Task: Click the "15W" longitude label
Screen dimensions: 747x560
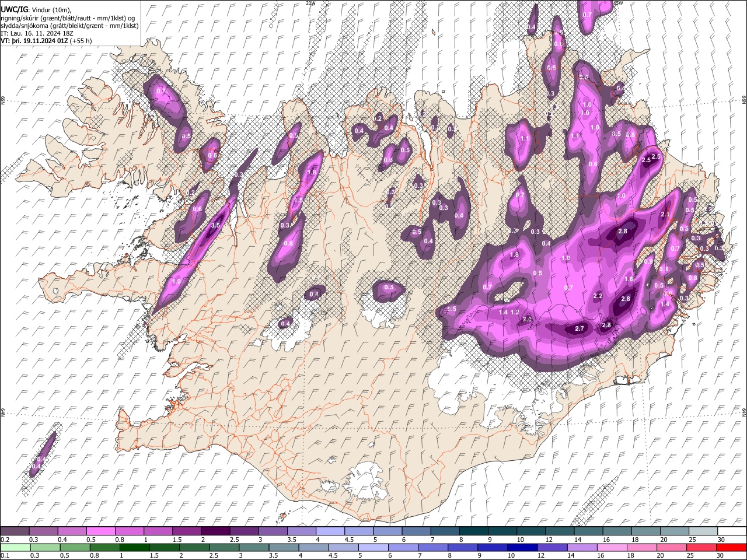Action: (619, 3)
